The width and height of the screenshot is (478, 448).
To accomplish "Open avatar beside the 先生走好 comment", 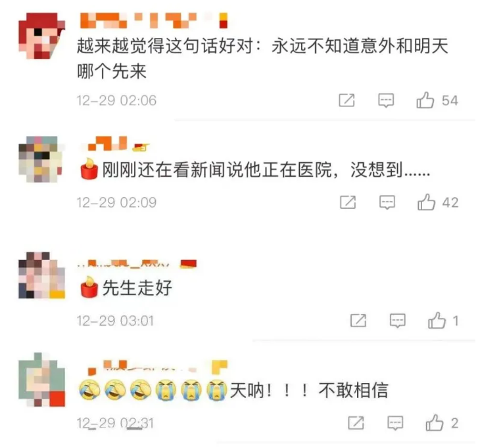I will [42, 275].
